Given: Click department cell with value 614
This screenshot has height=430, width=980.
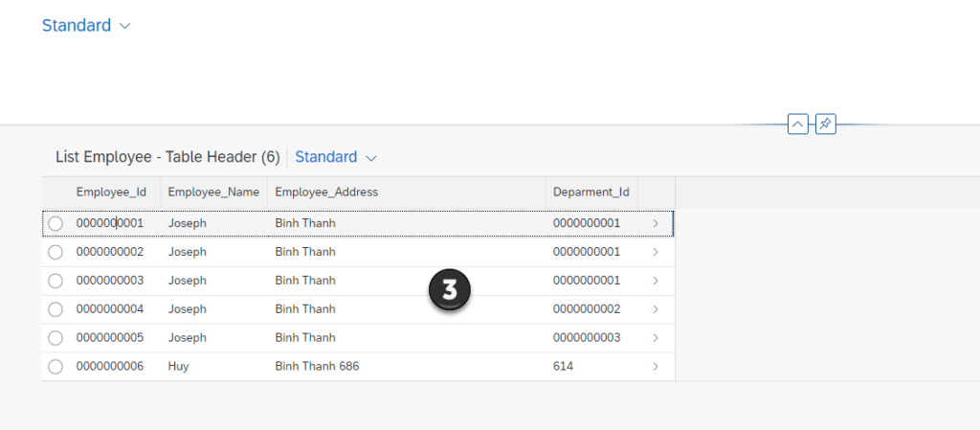Looking at the screenshot, I should point(564,367).
